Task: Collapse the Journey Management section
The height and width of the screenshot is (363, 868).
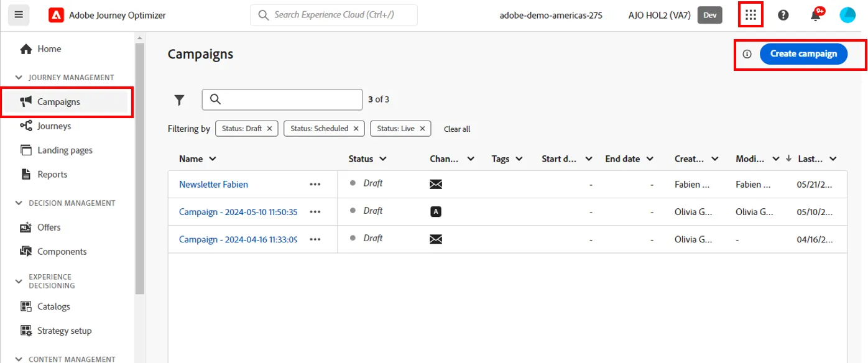Action: 18,78
